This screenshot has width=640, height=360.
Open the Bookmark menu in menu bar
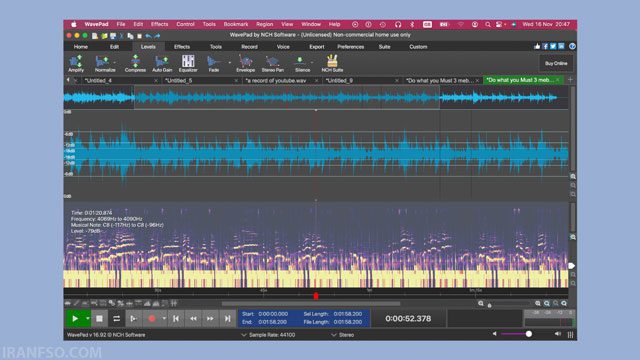point(236,24)
